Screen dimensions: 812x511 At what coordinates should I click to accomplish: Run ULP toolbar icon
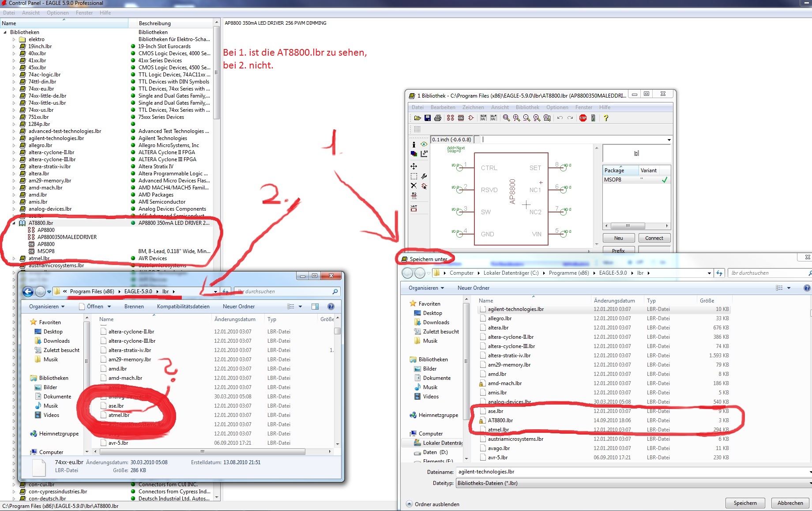point(493,118)
